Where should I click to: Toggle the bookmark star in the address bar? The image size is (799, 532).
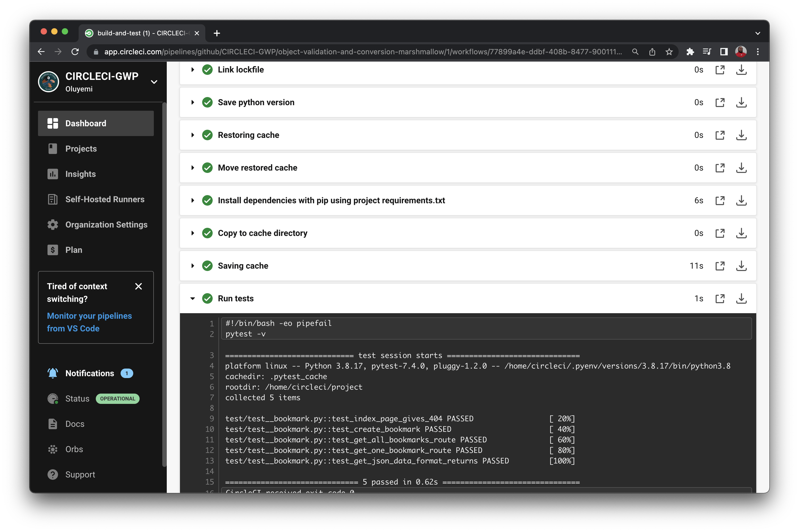coord(669,52)
